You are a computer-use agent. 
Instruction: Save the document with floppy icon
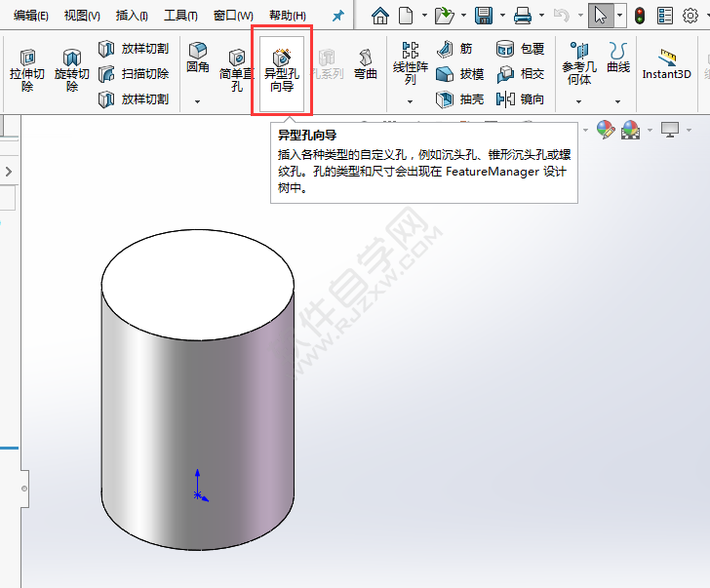[x=484, y=16]
